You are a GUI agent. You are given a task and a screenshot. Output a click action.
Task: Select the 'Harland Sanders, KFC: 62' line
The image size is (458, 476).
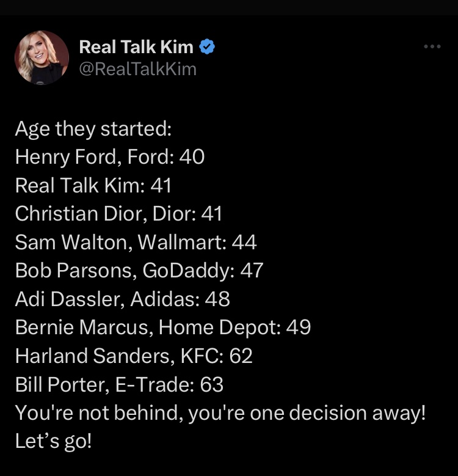pyautogui.click(x=134, y=356)
